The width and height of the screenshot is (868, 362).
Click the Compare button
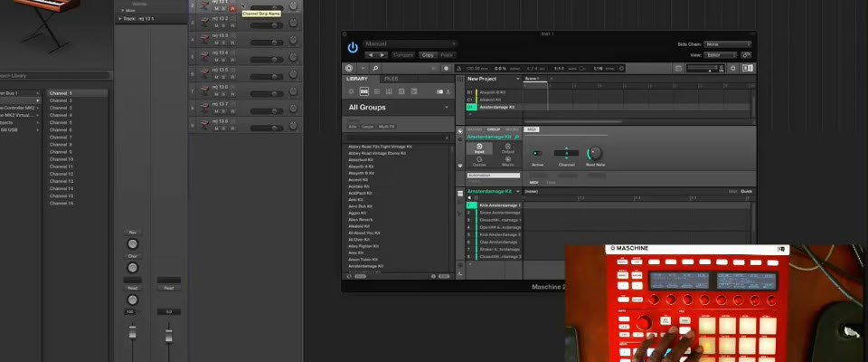tap(403, 55)
